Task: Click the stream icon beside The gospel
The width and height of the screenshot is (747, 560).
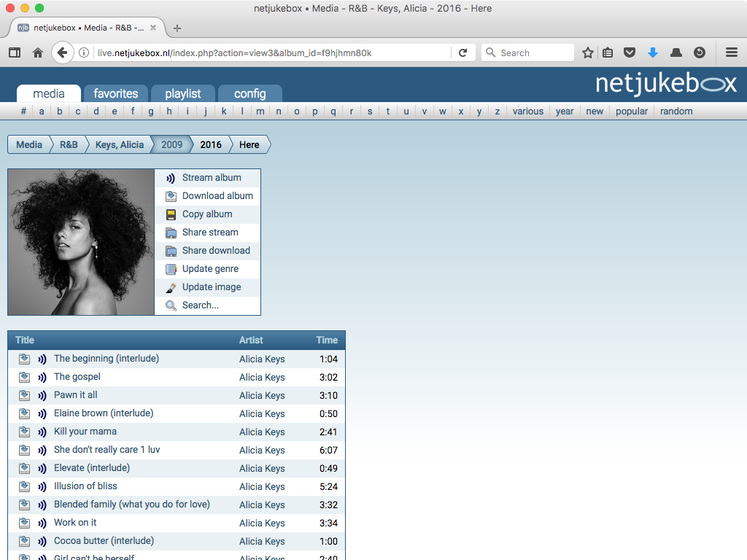Action: point(42,377)
